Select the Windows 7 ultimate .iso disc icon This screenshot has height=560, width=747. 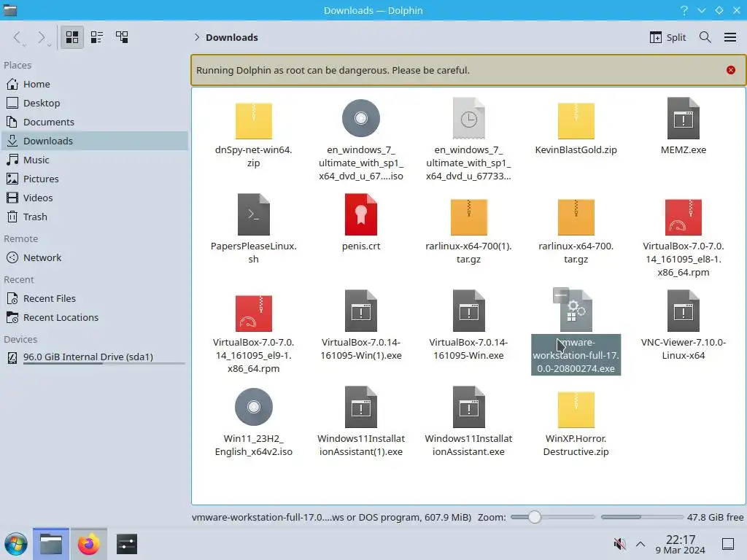[360, 118]
